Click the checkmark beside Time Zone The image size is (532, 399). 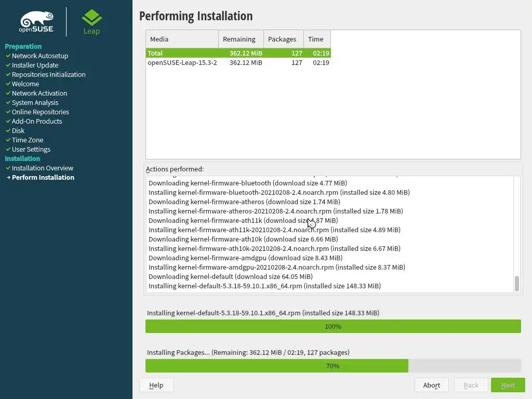pos(8,140)
